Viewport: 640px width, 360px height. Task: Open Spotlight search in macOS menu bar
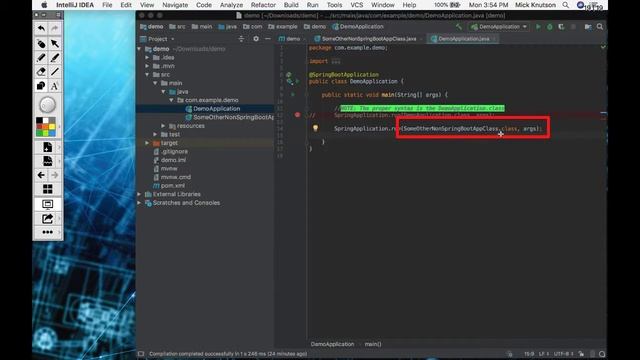(x=565, y=5)
